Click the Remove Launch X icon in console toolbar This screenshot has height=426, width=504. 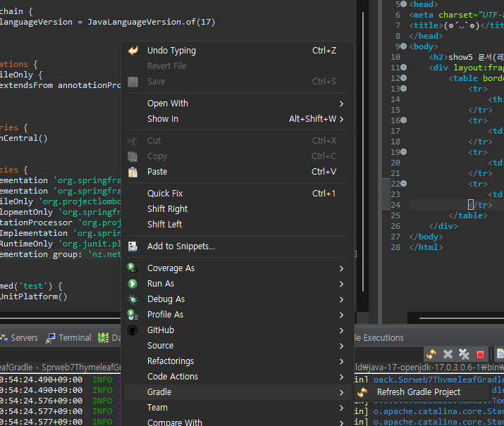(x=448, y=354)
